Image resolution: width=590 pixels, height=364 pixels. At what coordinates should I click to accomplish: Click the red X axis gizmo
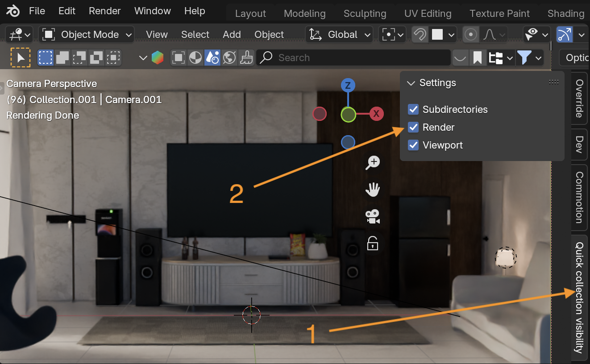click(x=377, y=114)
